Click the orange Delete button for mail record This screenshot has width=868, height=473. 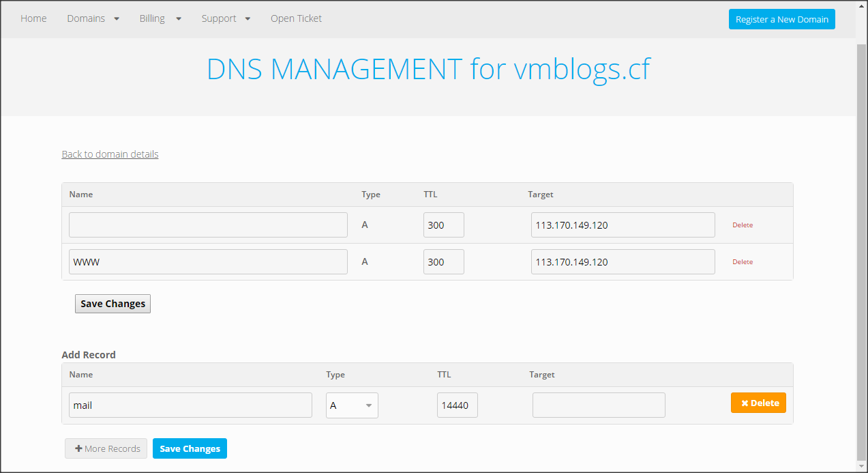point(758,403)
